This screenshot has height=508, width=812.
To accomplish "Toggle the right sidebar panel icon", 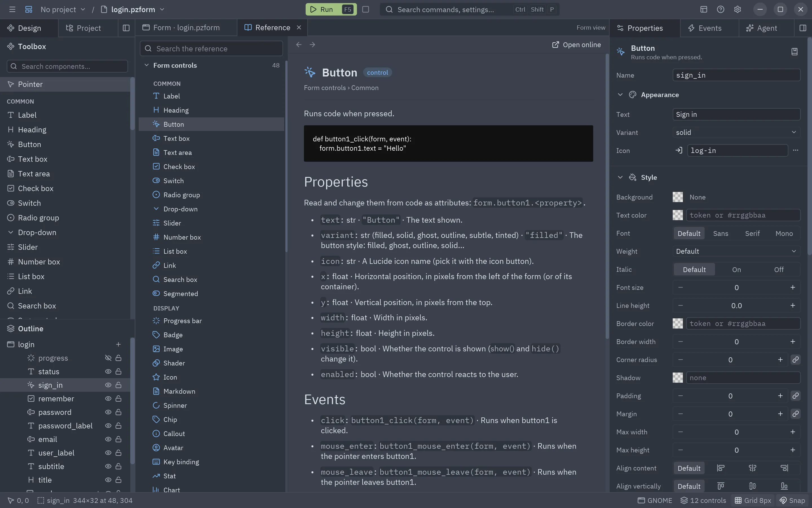I will click(803, 28).
